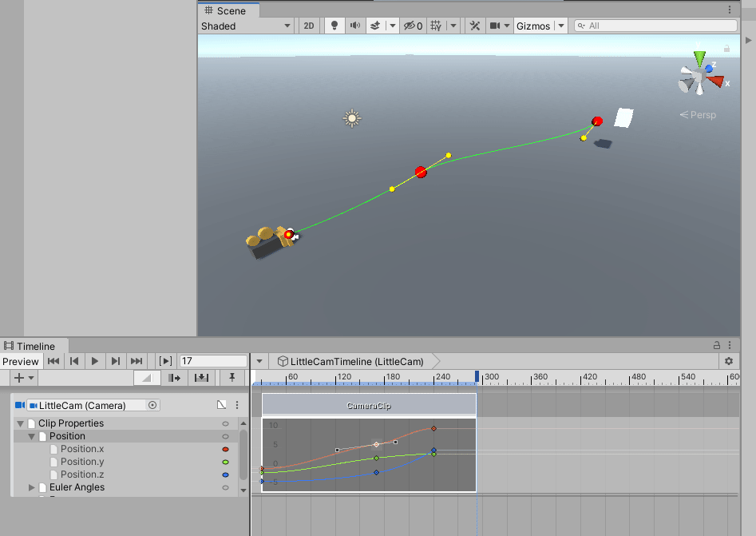Screen dimensions: 756x536
Task: Open the Gizmos dropdown menu
Action: (540, 26)
